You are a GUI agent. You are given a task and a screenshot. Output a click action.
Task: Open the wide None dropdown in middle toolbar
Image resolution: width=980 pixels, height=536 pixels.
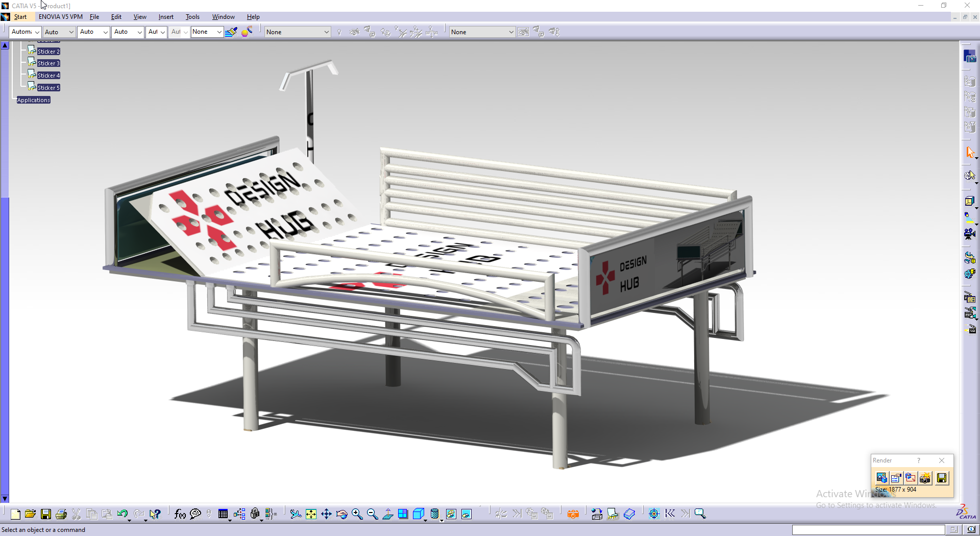(298, 32)
